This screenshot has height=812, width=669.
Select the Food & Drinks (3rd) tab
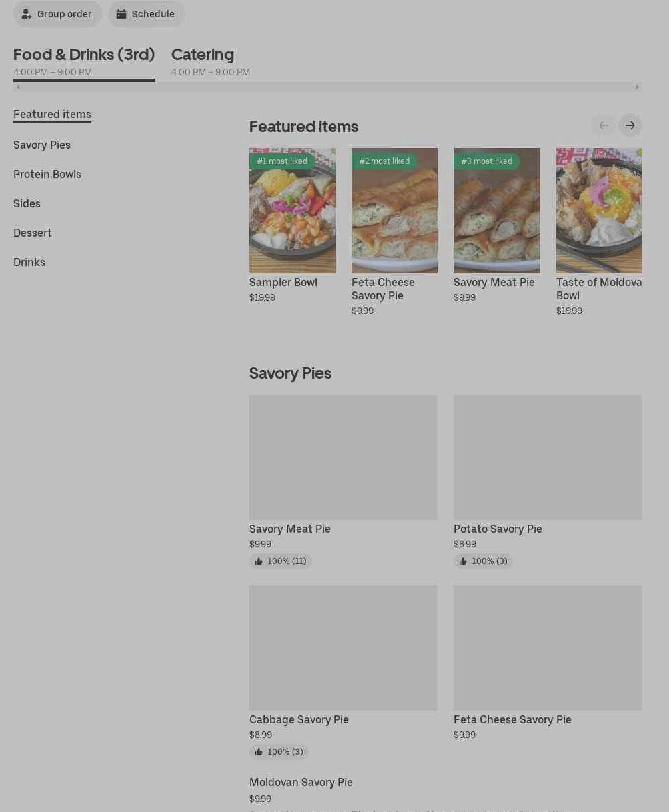pyautogui.click(x=84, y=55)
